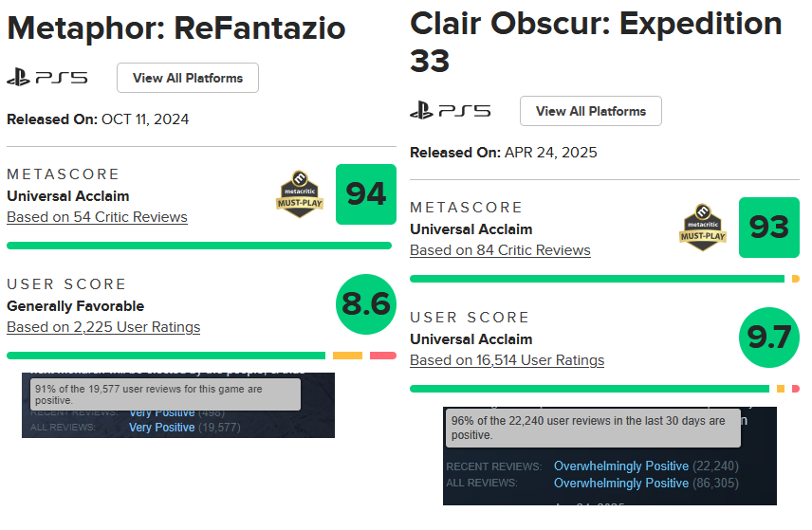Click Metaphor's Metacritic Must-Play badge

click(300, 194)
